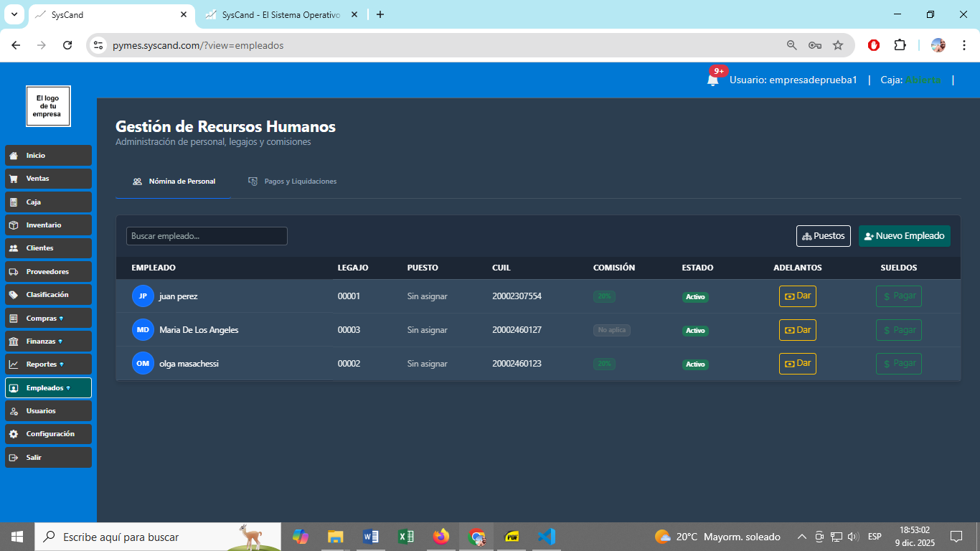
Task: Open the Configuración sidebar item
Action: coord(48,434)
